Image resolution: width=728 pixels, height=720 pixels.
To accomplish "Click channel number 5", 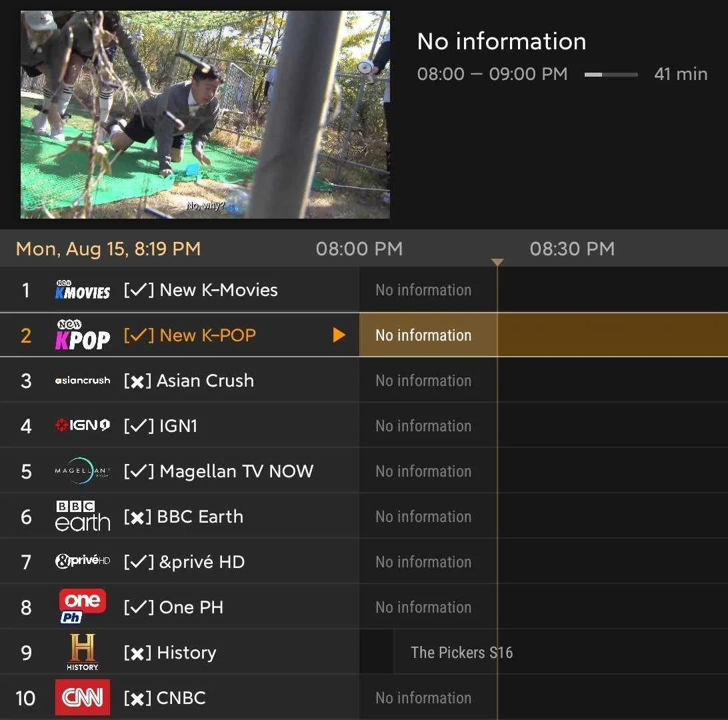I will 26,471.
